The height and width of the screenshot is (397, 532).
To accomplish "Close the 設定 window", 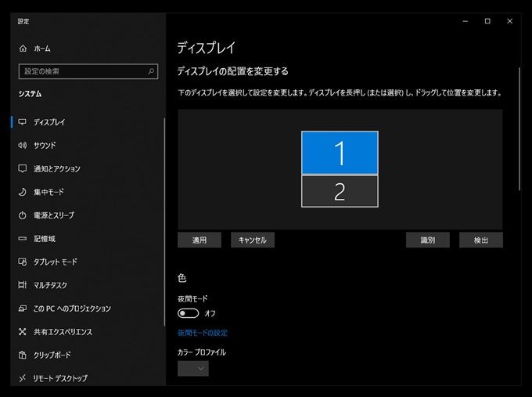I will coord(509,21).
